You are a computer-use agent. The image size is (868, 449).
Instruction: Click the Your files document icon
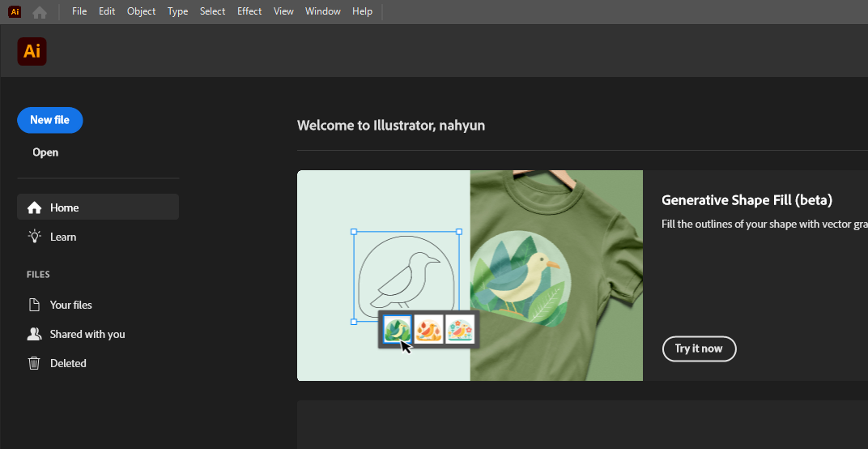(x=34, y=305)
